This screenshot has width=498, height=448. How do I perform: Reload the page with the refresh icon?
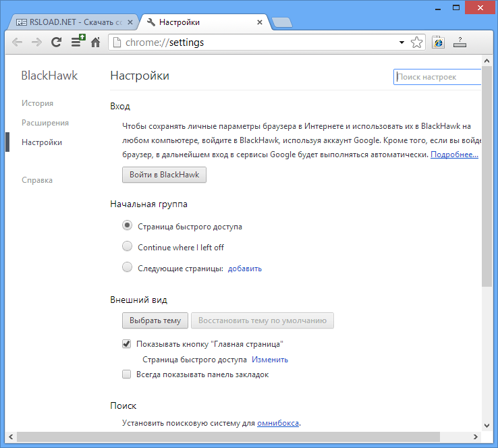coord(56,42)
